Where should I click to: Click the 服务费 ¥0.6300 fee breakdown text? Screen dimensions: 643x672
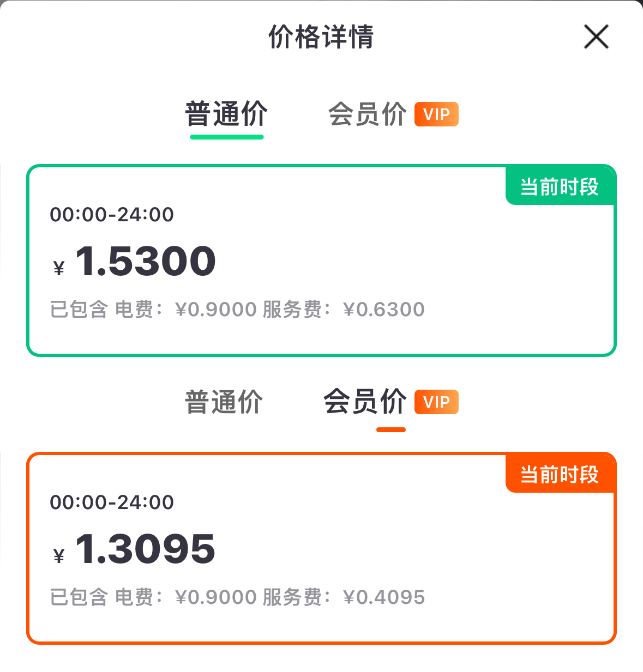344,310
